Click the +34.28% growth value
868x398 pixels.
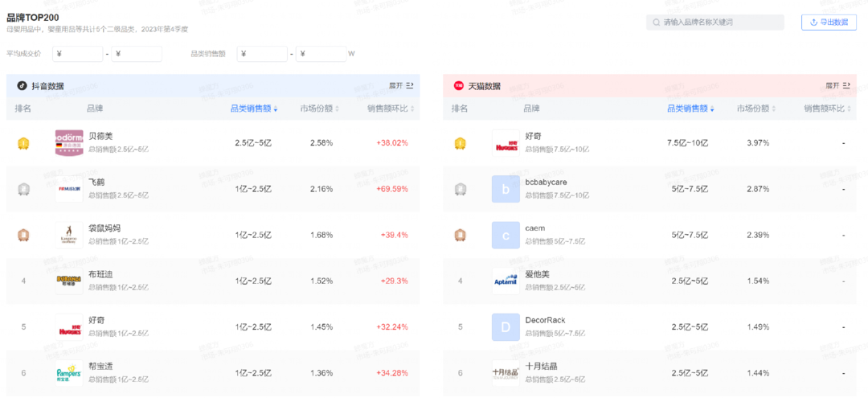[x=392, y=372]
